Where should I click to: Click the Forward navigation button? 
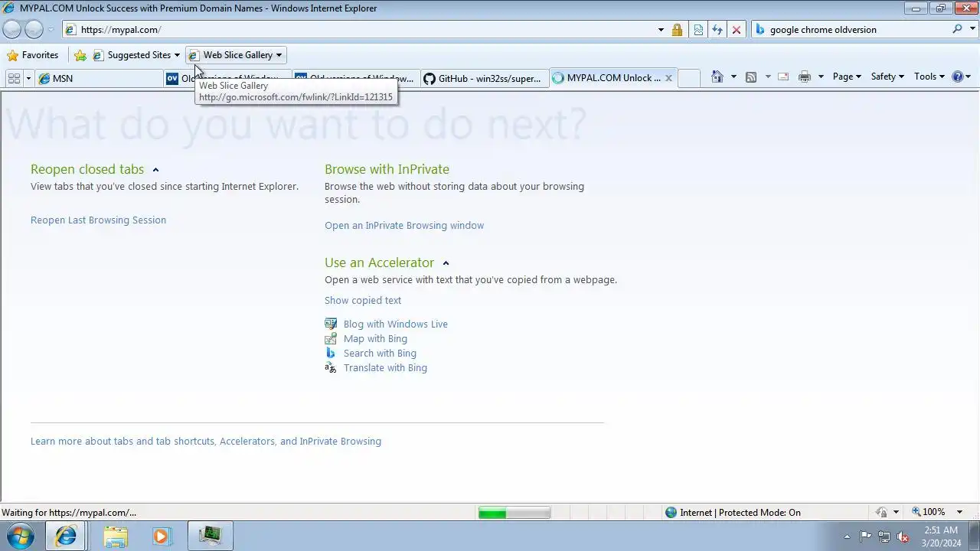pos(34,30)
